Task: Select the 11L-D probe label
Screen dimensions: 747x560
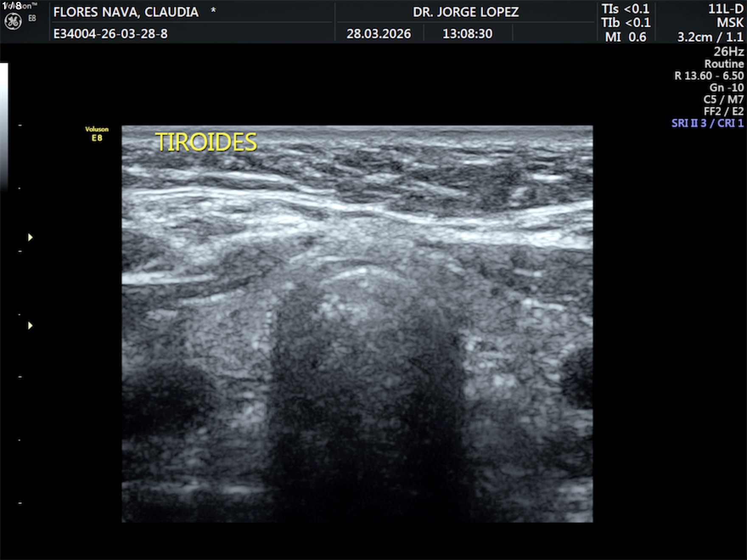Action: click(x=725, y=9)
